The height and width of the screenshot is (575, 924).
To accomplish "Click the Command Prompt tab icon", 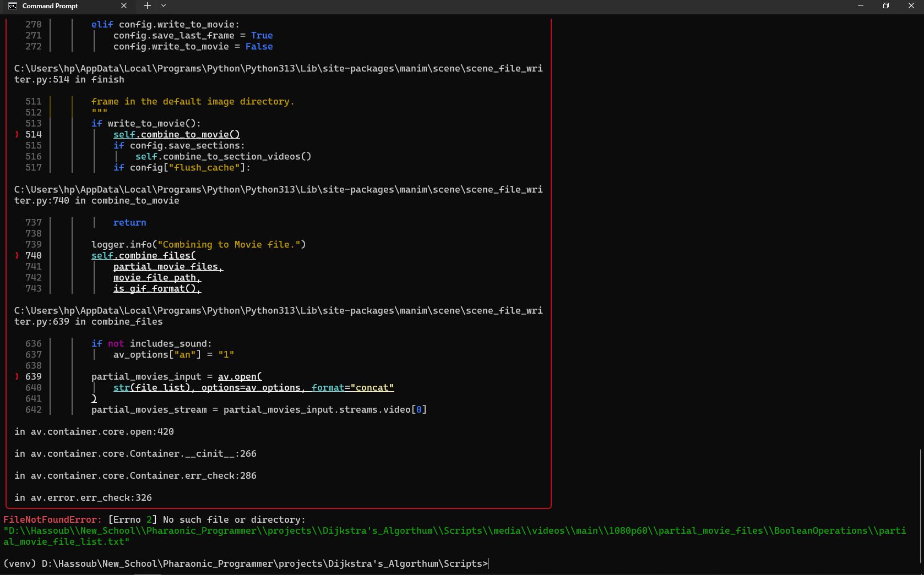I will [x=12, y=6].
